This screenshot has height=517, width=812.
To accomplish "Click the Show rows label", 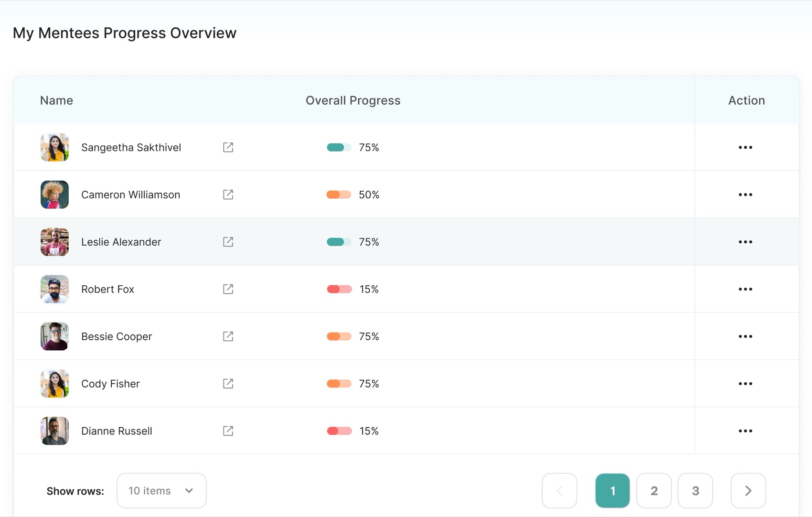I will tap(75, 491).
